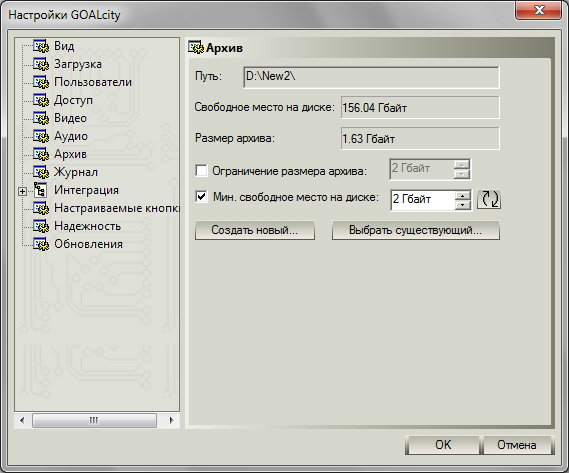Click down arrow of archive limit spinner
The image size is (569, 473).
coord(462,174)
